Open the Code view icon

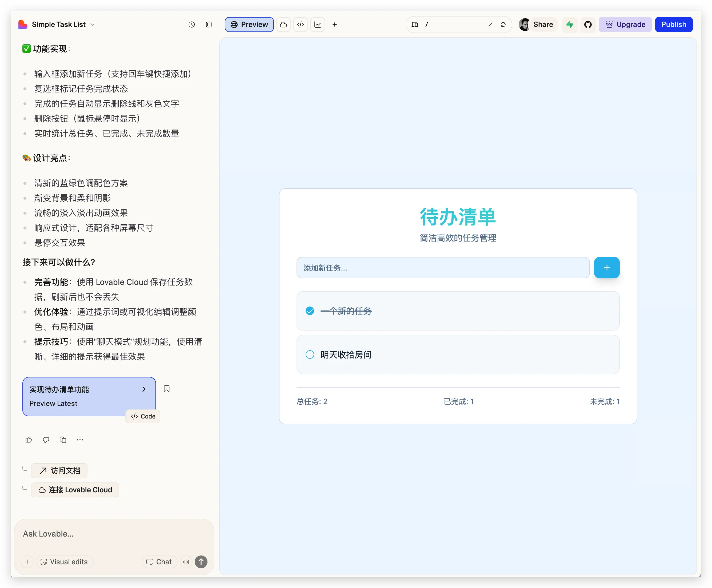tap(300, 24)
